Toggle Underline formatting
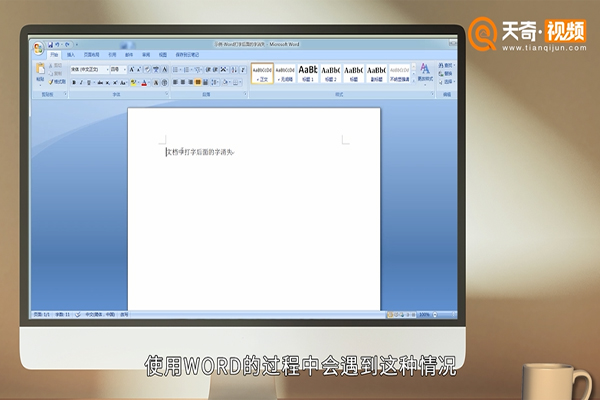 (89, 83)
